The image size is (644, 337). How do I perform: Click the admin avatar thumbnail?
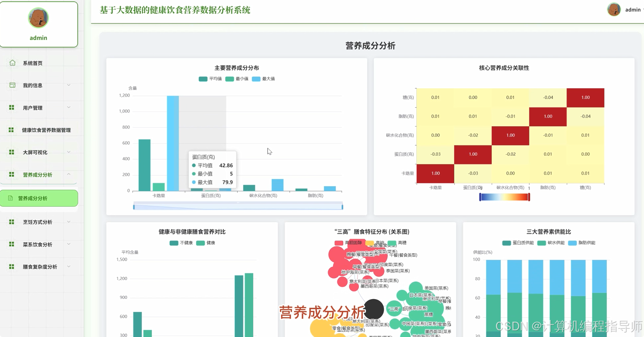pos(614,10)
